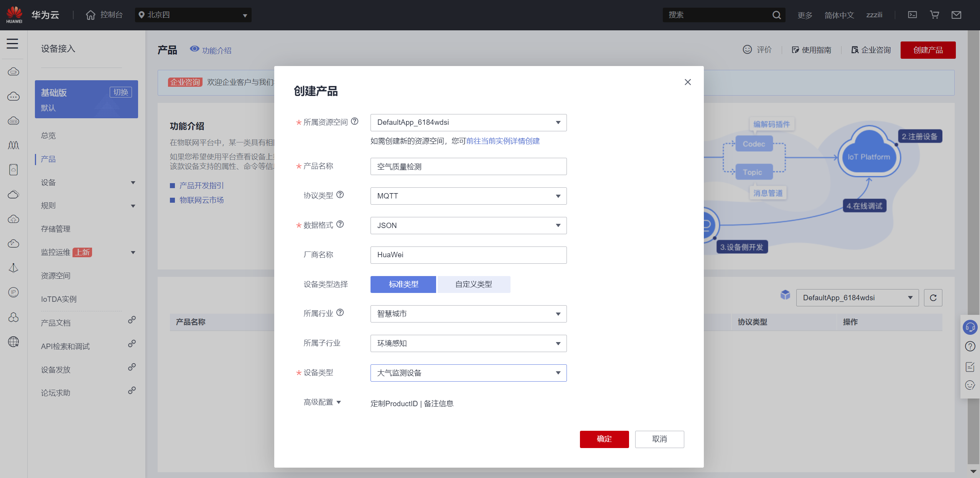The width and height of the screenshot is (980, 478).
Task: Open the shopping cart icon
Action: click(934, 15)
